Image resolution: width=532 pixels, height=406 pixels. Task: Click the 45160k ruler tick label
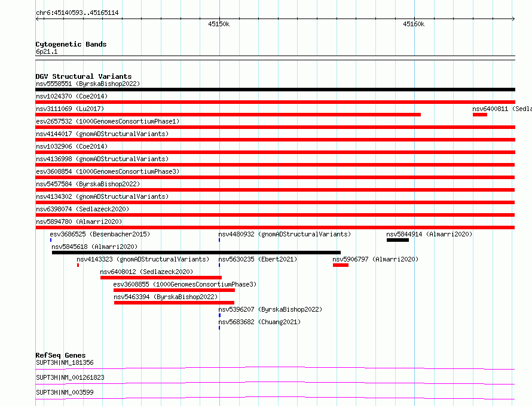(414, 24)
